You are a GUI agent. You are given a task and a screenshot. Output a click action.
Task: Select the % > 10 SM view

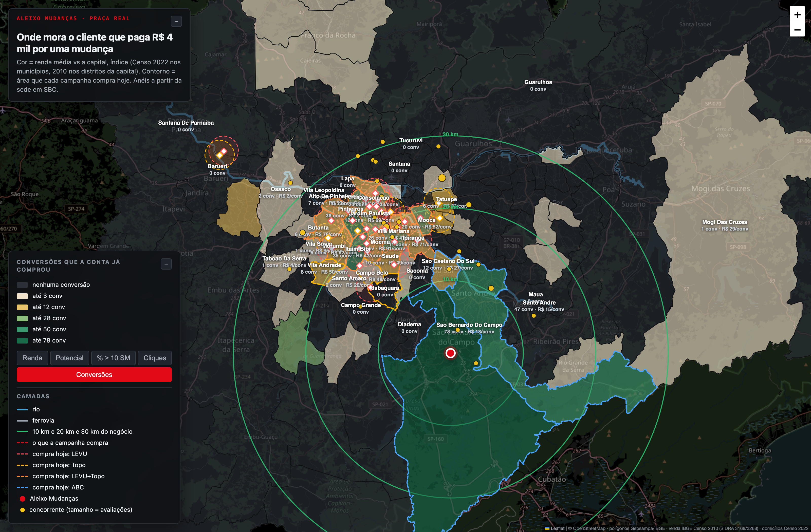114,358
